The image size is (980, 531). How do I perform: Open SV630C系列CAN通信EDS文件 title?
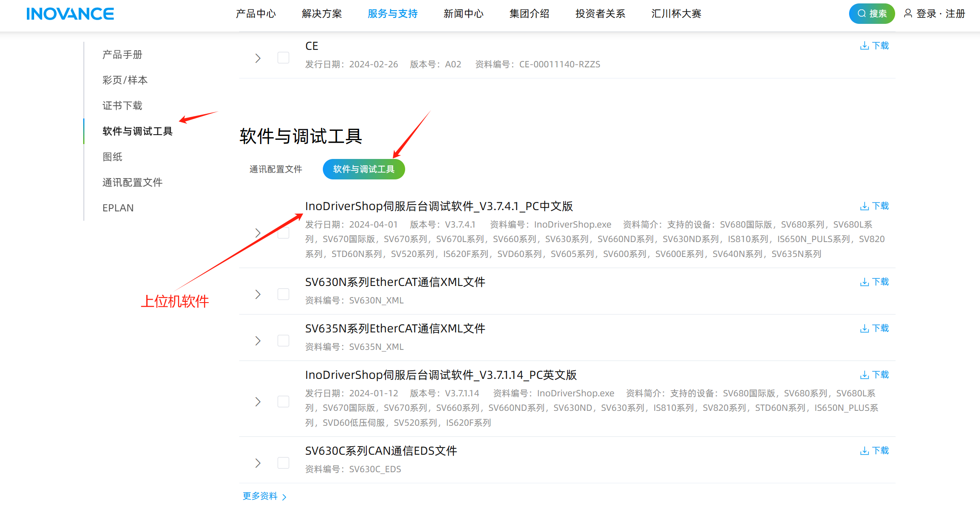pos(381,451)
